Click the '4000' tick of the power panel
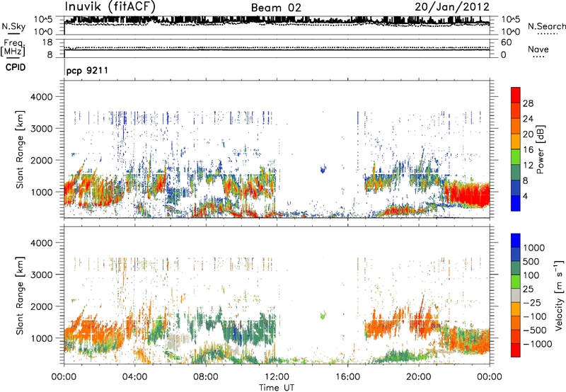 click(x=41, y=97)
